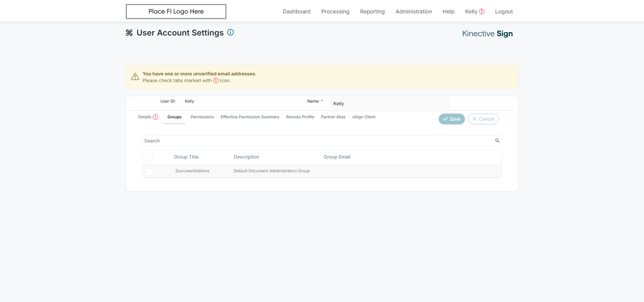Viewport: 644px width, 302px height.
Task: Check the DocumentAdmins group checkbox
Action: (x=150, y=171)
